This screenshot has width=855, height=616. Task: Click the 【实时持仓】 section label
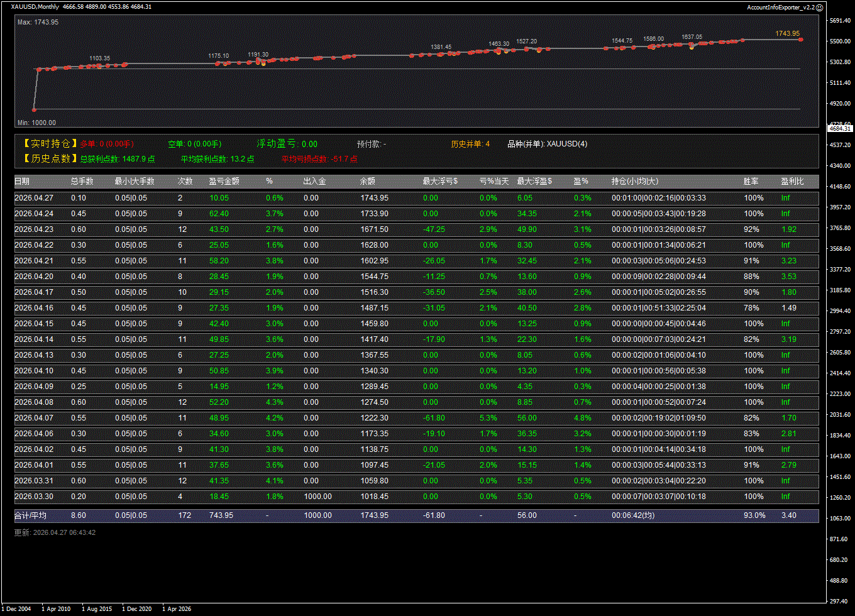pos(49,144)
